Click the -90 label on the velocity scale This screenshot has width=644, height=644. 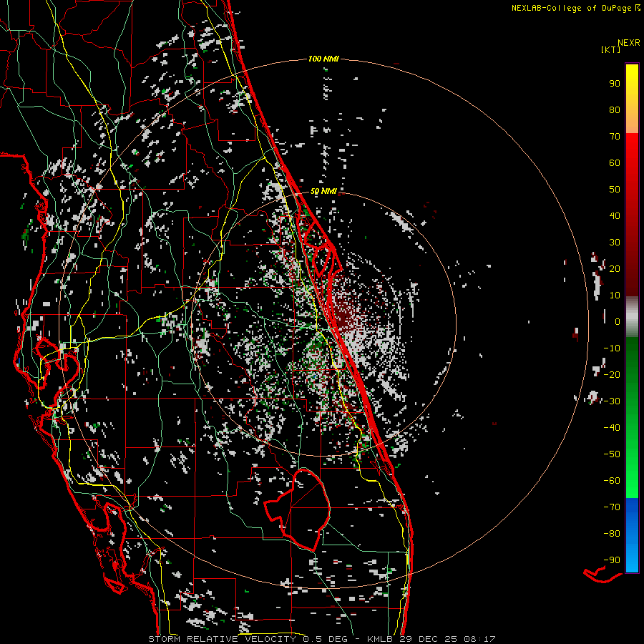click(x=611, y=560)
